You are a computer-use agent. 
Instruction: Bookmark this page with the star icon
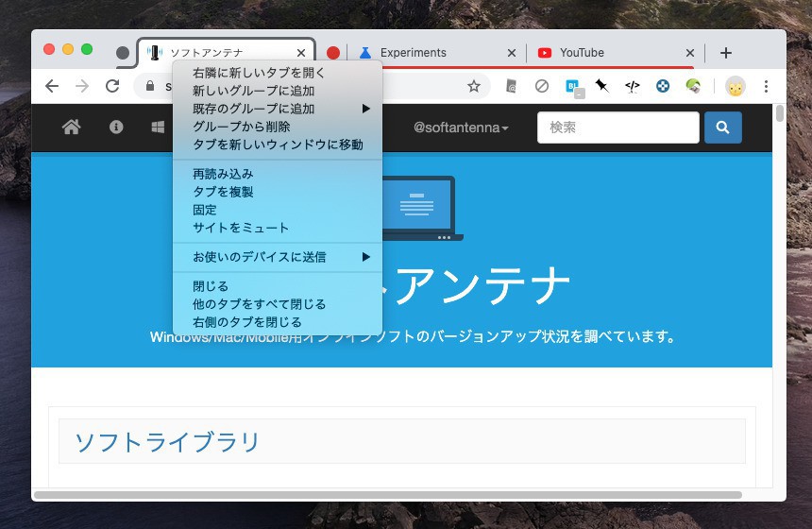pos(474,86)
